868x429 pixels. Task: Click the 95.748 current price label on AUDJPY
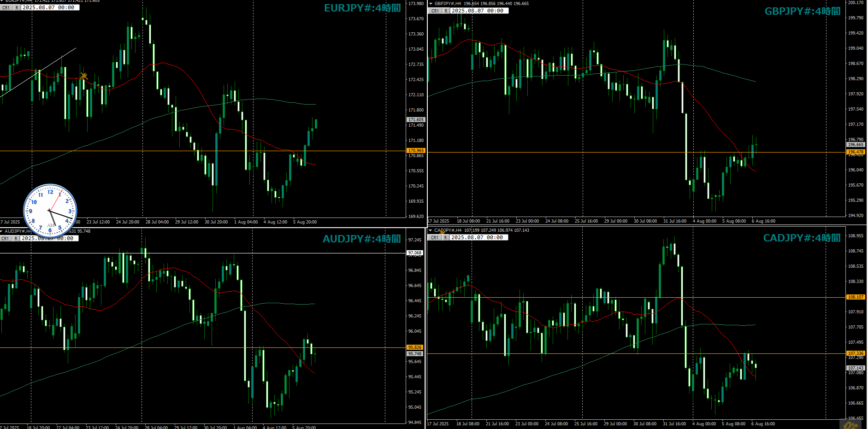pyautogui.click(x=415, y=353)
